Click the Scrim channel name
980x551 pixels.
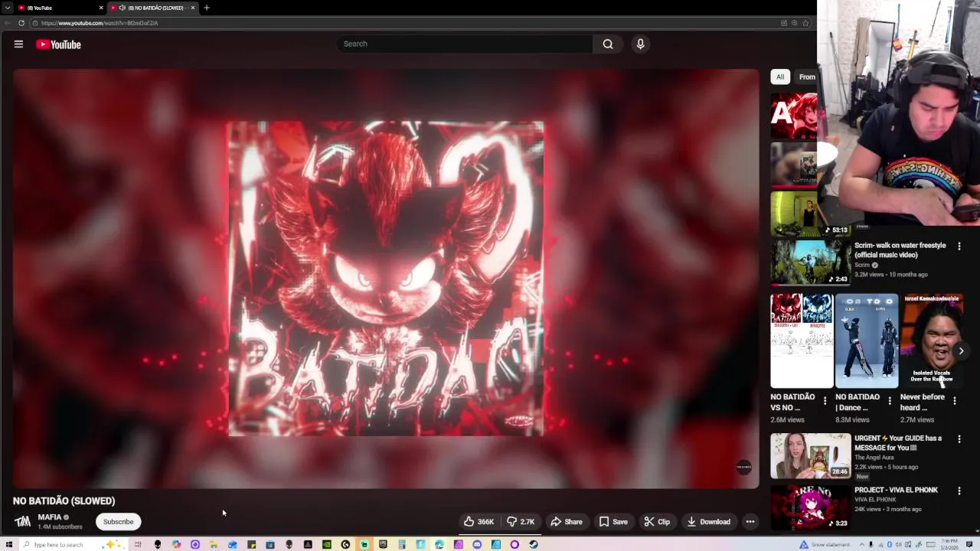coord(862,265)
